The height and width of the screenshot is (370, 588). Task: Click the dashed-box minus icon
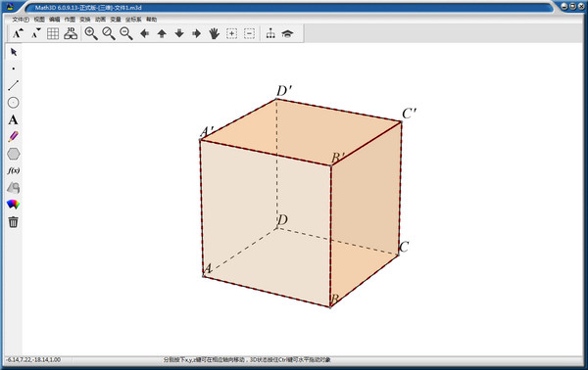[249, 33]
